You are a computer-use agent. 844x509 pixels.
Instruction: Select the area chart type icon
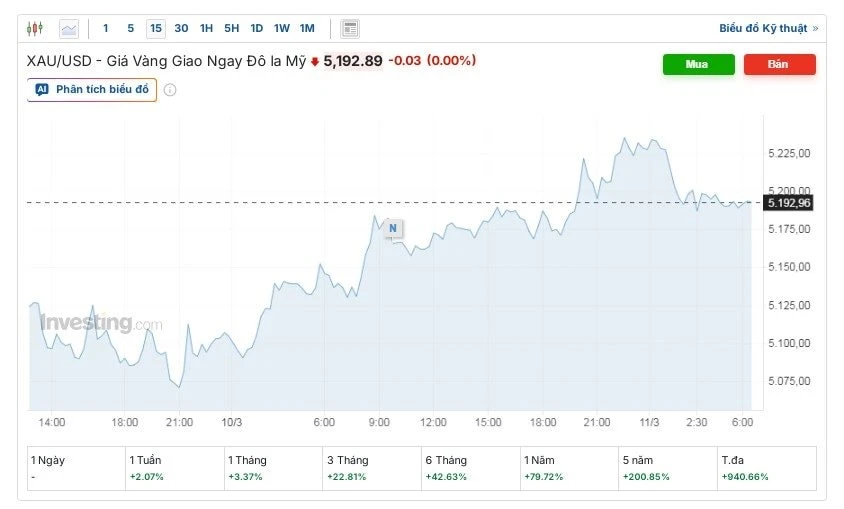pos(68,28)
